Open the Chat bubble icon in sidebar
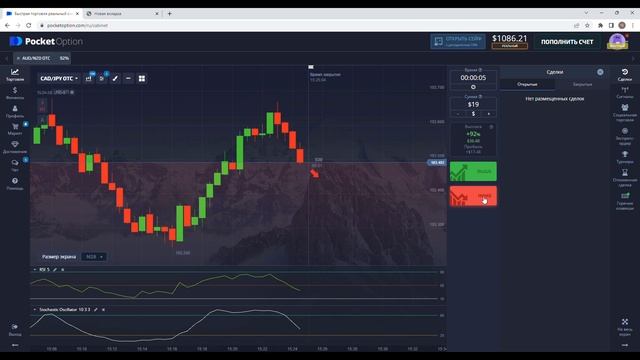640x360 pixels. tap(15, 165)
